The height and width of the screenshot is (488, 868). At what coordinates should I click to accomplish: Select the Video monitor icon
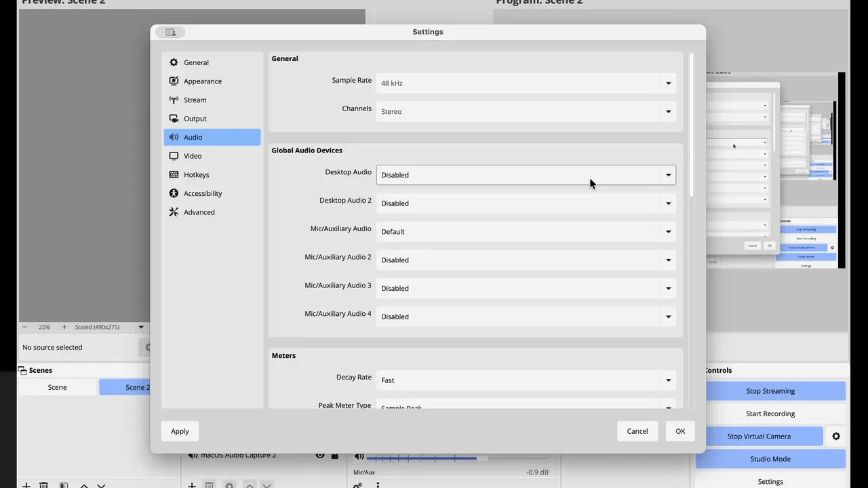click(174, 156)
